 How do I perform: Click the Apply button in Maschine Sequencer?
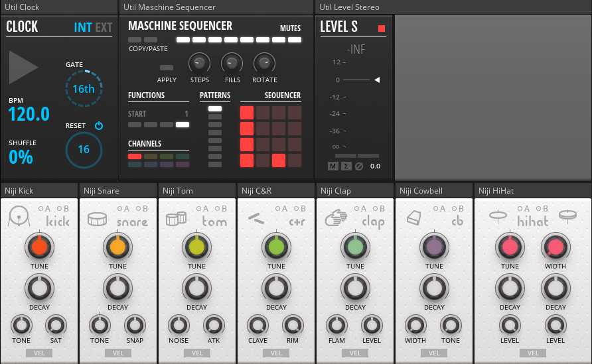pyautogui.click(x=167, y=68)
